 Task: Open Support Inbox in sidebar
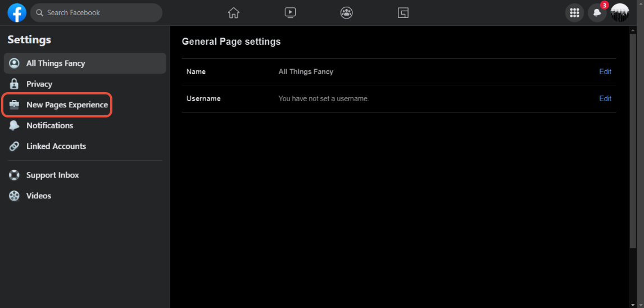[85, 175]
